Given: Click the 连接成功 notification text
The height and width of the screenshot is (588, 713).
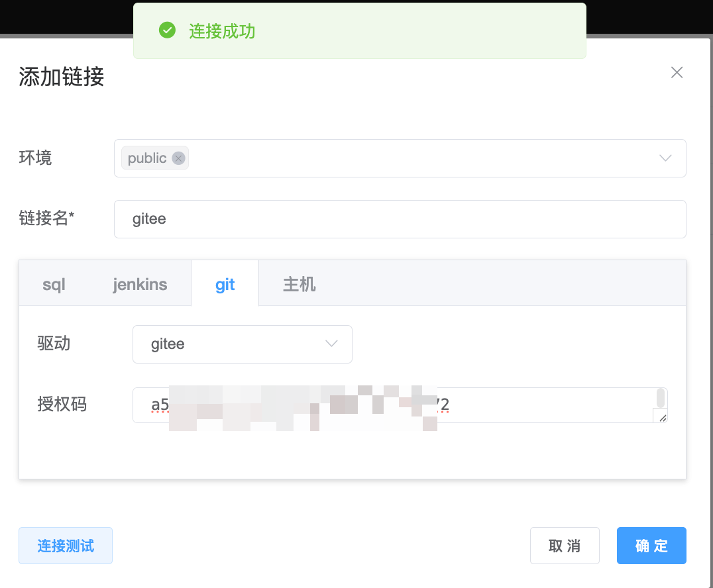Looking at the screenshot, I should 222,31.
